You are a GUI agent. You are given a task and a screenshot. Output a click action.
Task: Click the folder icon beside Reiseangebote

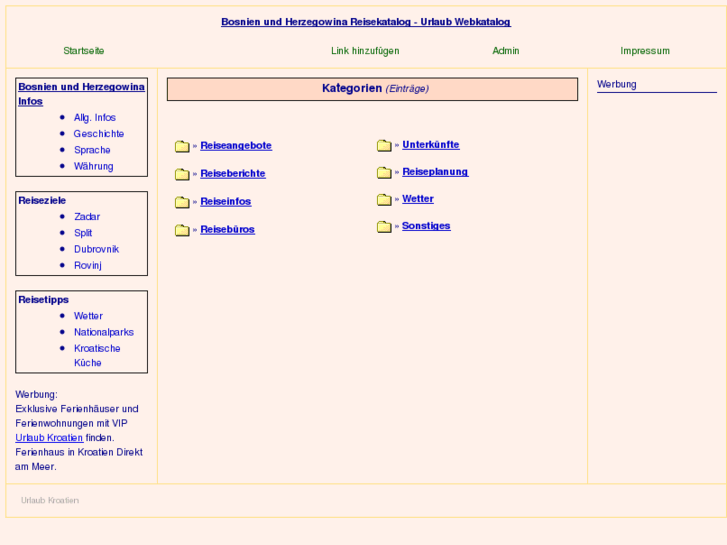click(x=182, y=146)
